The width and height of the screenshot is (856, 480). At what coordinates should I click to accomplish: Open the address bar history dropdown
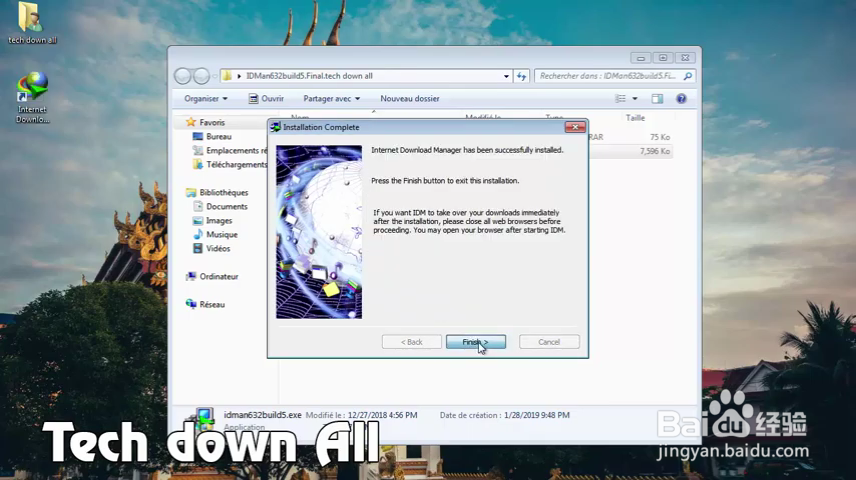(506, 76)
